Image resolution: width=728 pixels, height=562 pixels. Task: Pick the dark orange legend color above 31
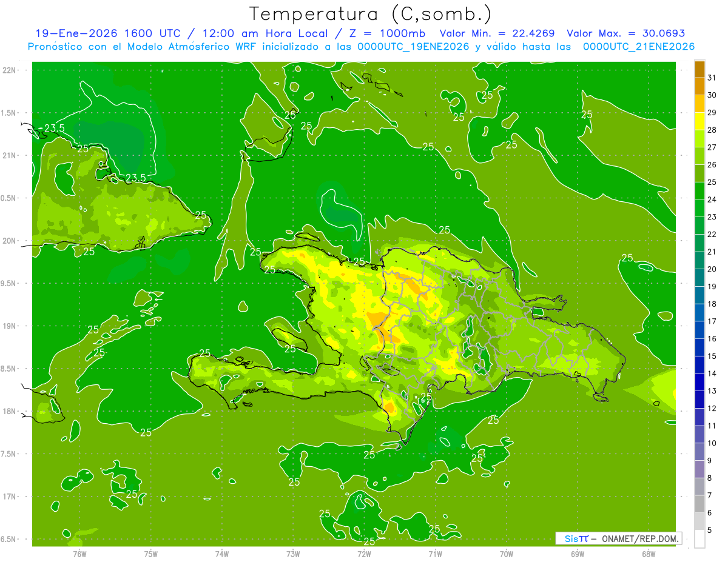coord(699,69)
